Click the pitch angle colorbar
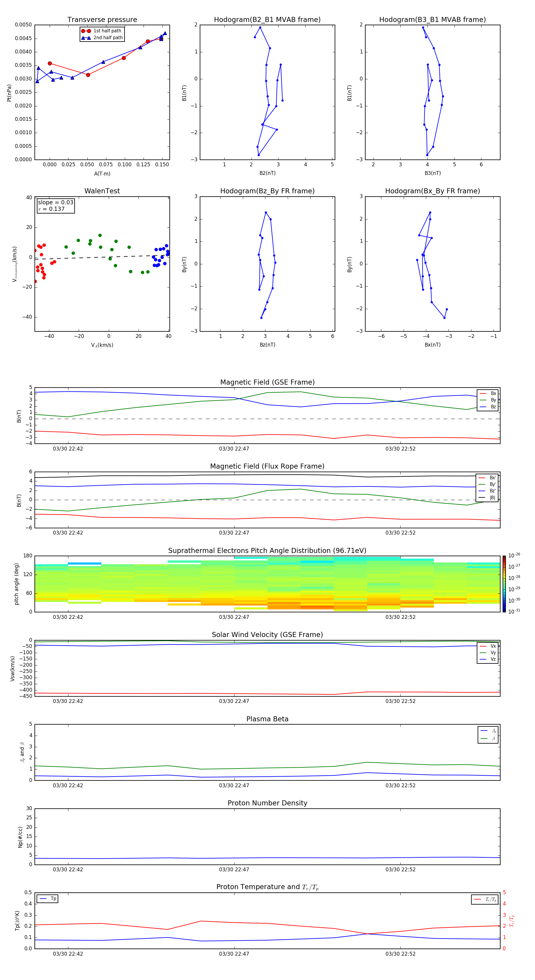Viewport: 535px width, 980px height. [504, 584]
